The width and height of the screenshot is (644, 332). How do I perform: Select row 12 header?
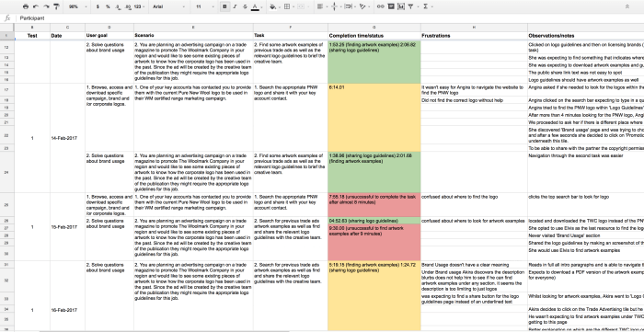(x=7, y=47)
